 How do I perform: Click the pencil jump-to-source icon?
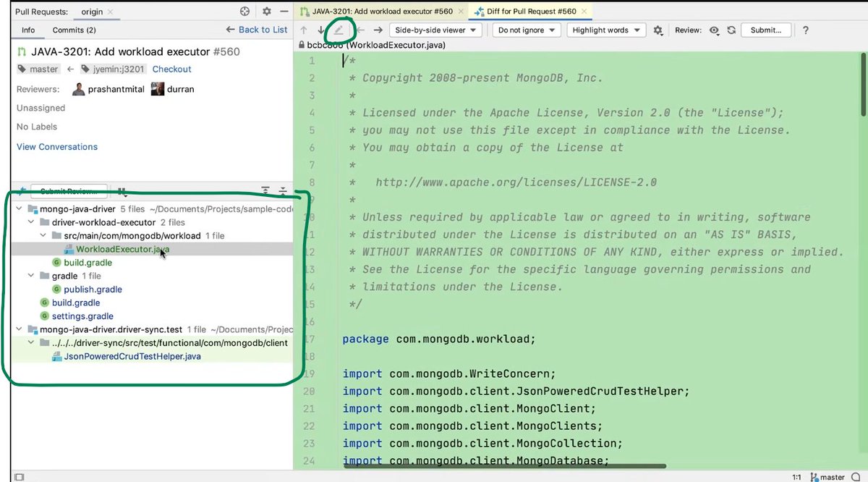pos(339,30)
